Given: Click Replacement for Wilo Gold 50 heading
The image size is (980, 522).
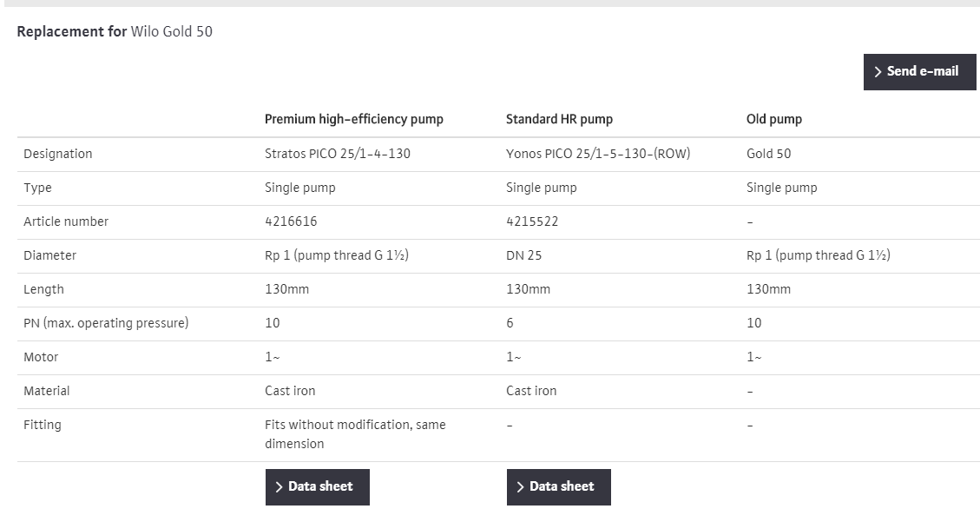Looking at the screenshot, I should pos(115,32).
